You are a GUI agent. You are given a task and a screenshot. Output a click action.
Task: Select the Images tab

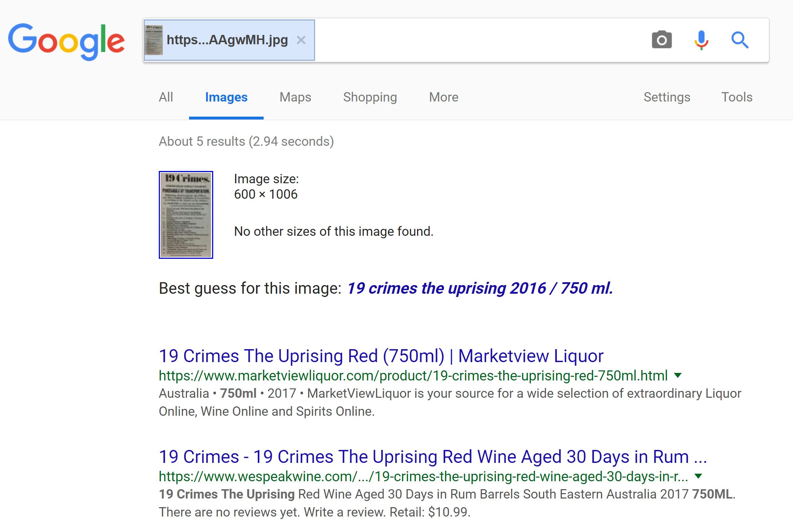pos(226,97)
